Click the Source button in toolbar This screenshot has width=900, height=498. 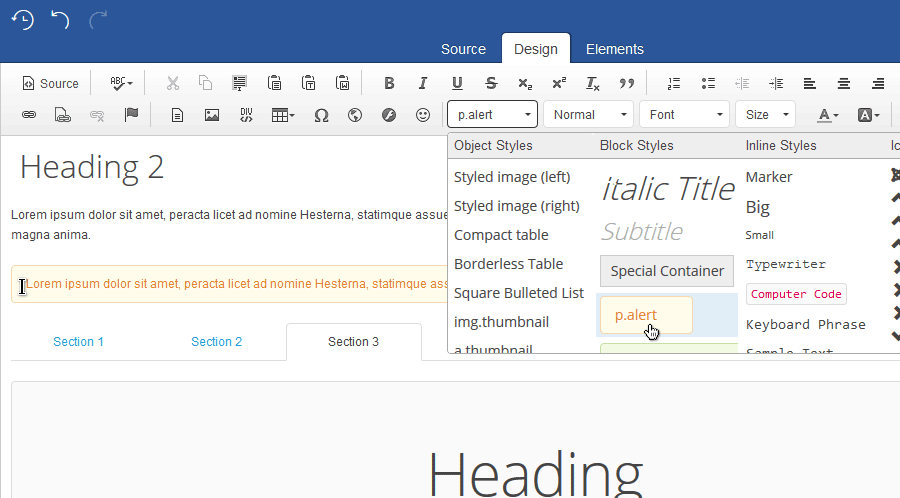50,84
